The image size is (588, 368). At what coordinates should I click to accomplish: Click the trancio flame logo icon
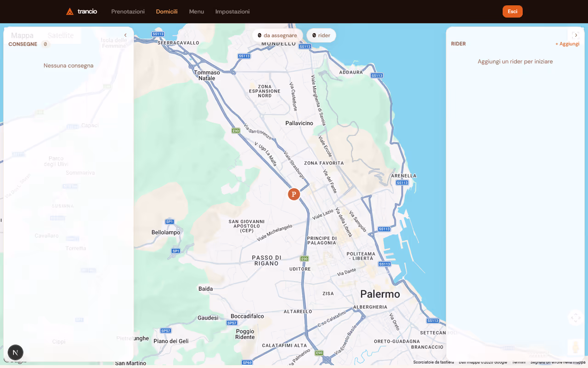[x=70, y=11]
